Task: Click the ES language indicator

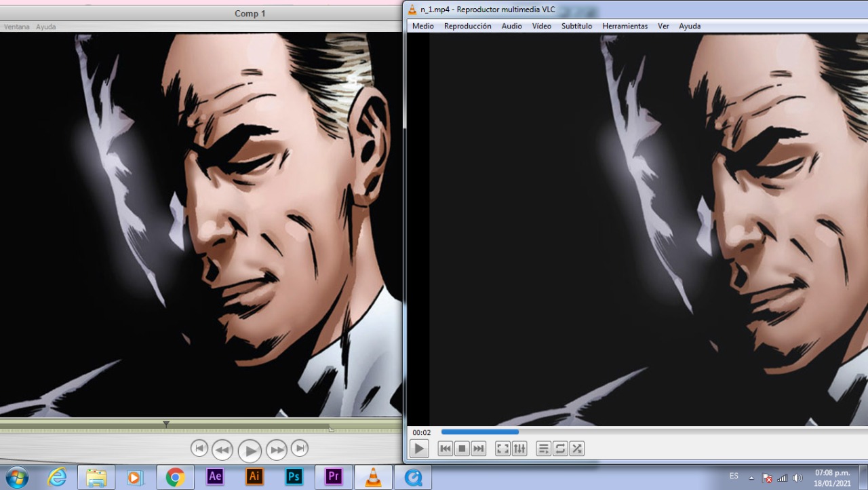Action: [x=734, y=476]
